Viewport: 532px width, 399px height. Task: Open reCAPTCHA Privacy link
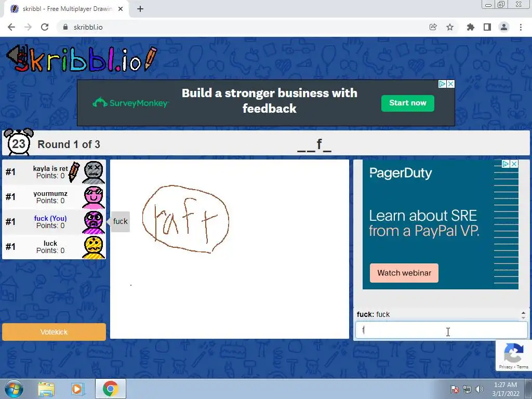[506, 367]
